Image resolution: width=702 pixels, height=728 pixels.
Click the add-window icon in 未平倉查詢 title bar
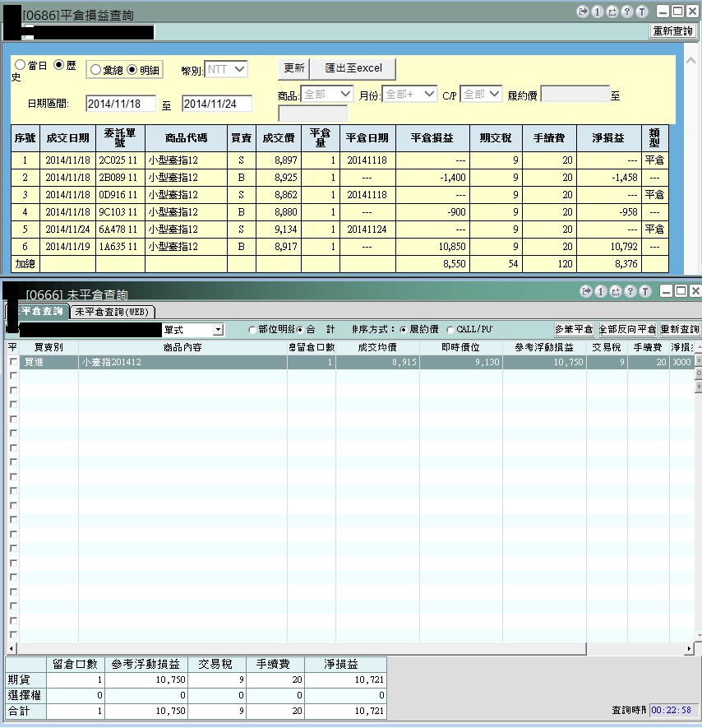pyautogui.click(x=616, y=291)
